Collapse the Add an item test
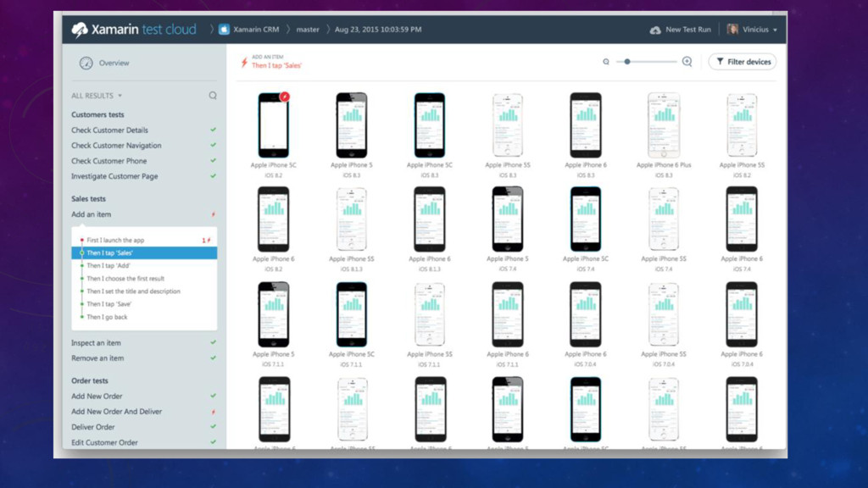 click(x=91, y=214)
